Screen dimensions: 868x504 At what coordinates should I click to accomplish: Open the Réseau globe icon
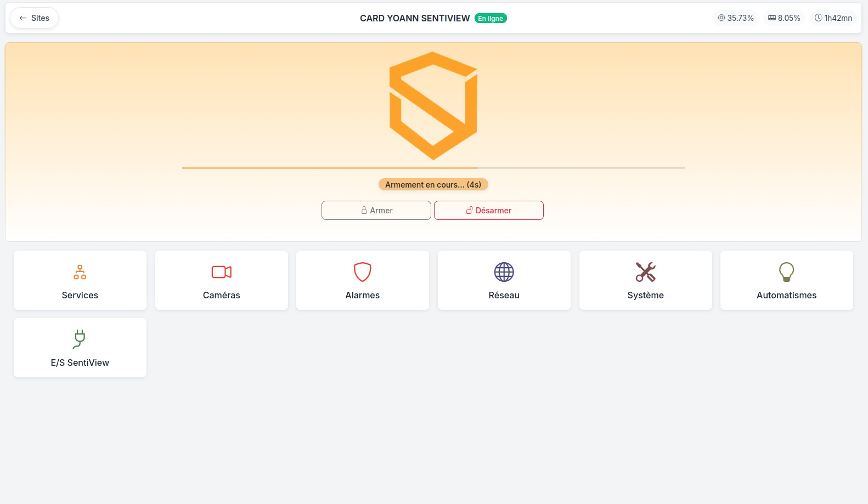point(504,272)
